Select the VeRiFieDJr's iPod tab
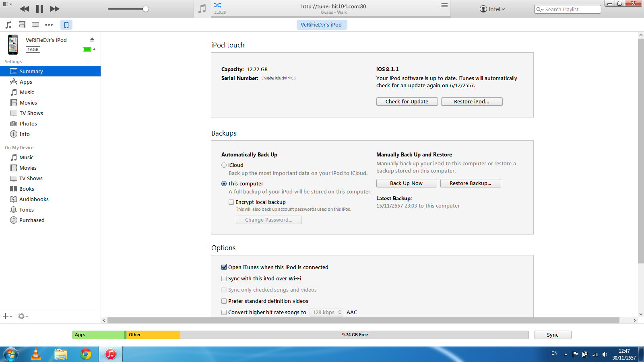Screen dimensions: 644x362 point(322,25)
